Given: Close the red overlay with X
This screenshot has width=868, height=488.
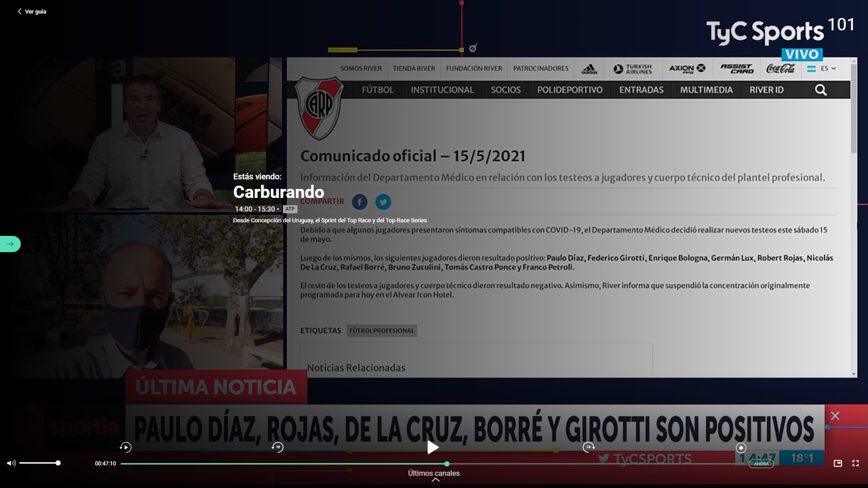Looking at the screenshot, I should click(835, 416).
